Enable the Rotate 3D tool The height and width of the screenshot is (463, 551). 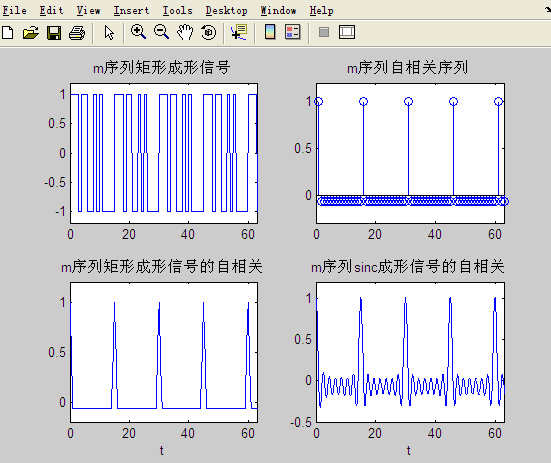pos(208,32)
